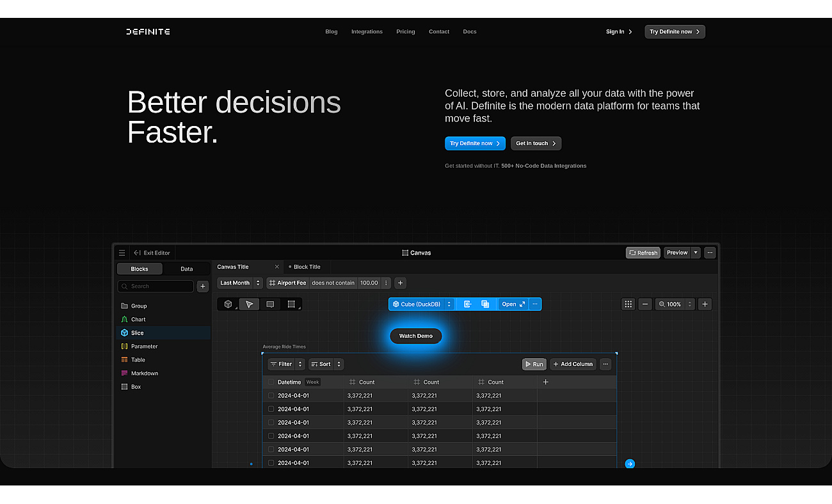This screenshot has height=504, width=832.
Task: Select the Parameter block
Action: tap(163, 346)
